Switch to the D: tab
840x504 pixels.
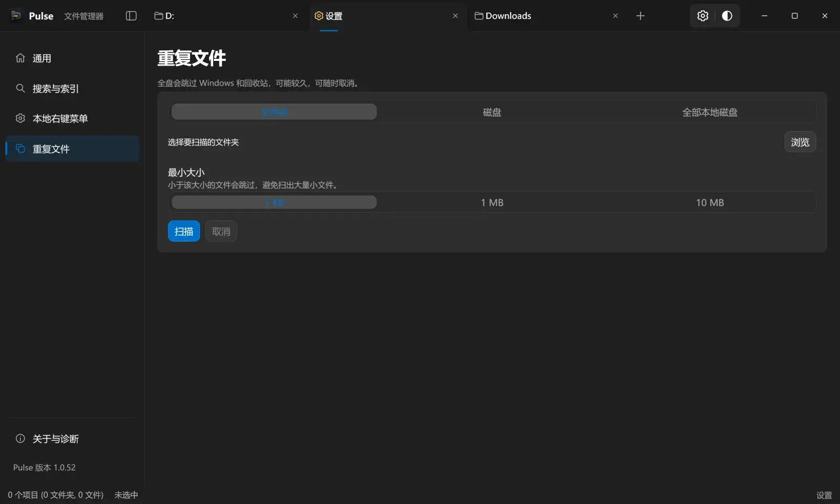(x=227, y=16)
